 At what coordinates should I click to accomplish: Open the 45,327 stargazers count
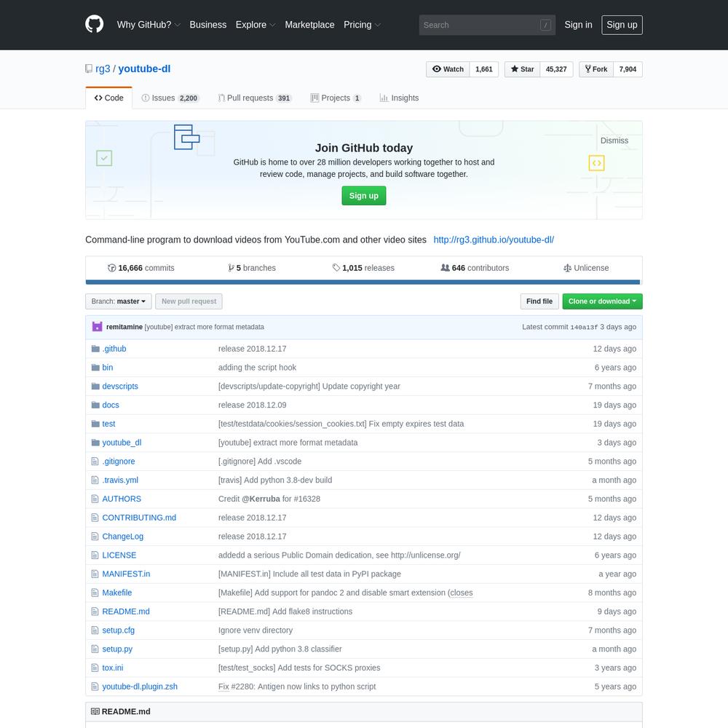click(556, 69)
